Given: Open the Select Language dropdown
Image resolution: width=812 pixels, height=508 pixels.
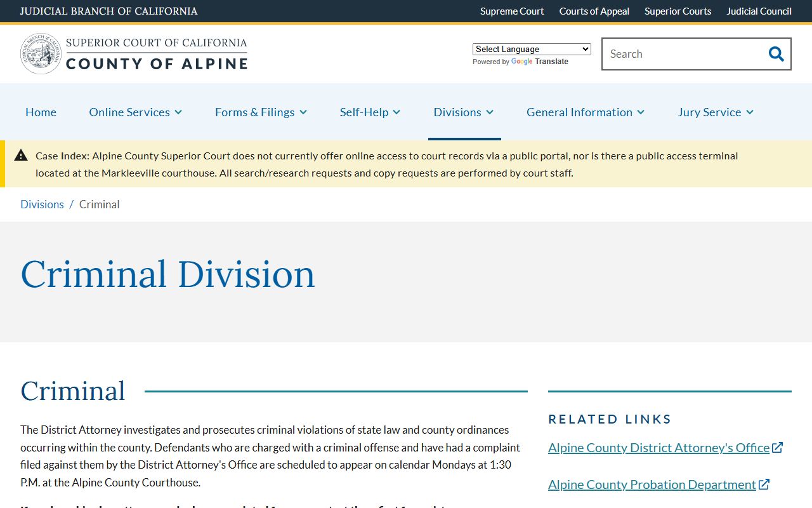Looking at the screenshot, I should [532, 49].
